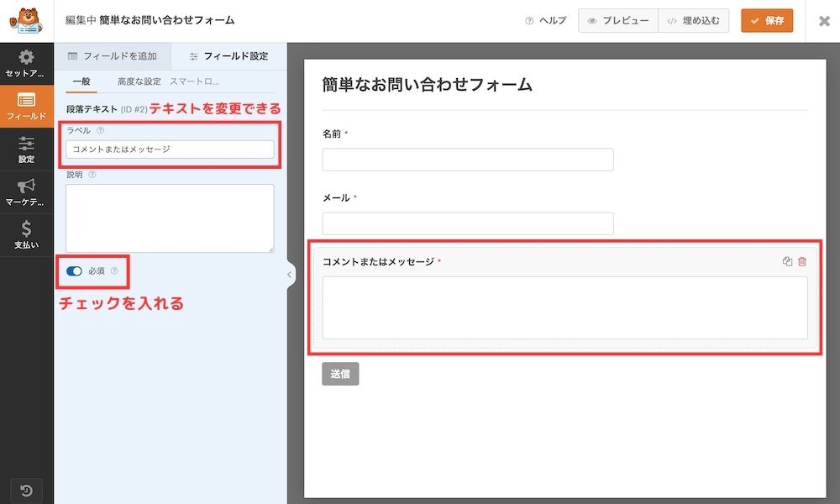Click the コメントまたはメッセージ textarea in preview

pyautogui.click(x=564, y=308)
